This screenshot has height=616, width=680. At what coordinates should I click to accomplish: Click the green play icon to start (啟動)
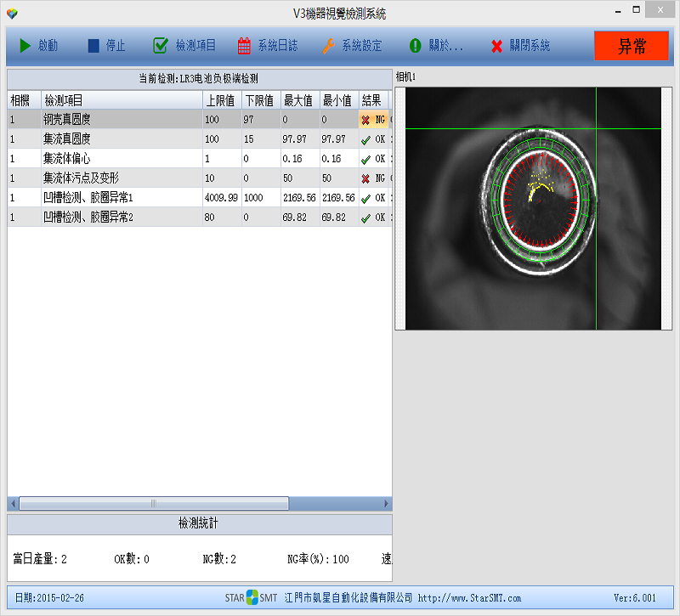[x=25, y=45]
